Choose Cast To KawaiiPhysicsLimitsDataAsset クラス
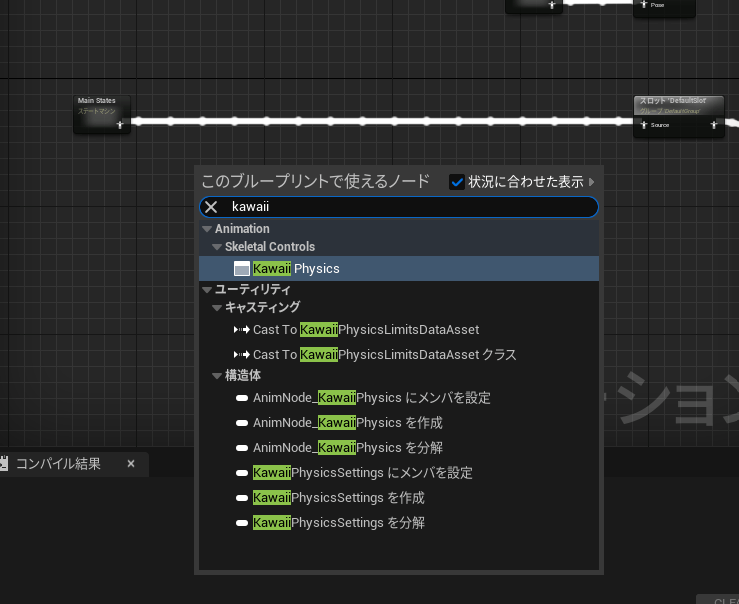The width and height of the screenshot is (739, 604). coord(399,355)
